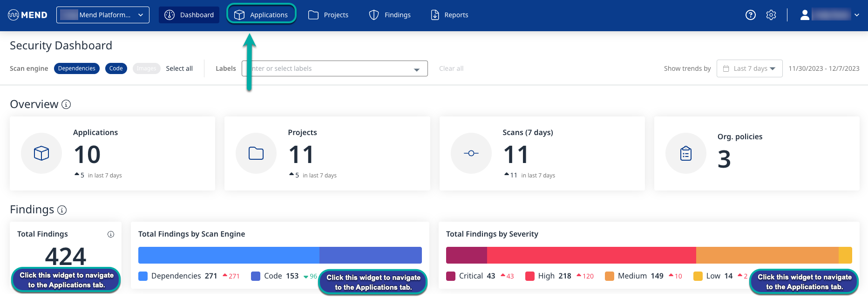Viewport: 868px width, 299px height.
Task: Click Total Findings widget info icon
Action: click(x=111, y=234)
